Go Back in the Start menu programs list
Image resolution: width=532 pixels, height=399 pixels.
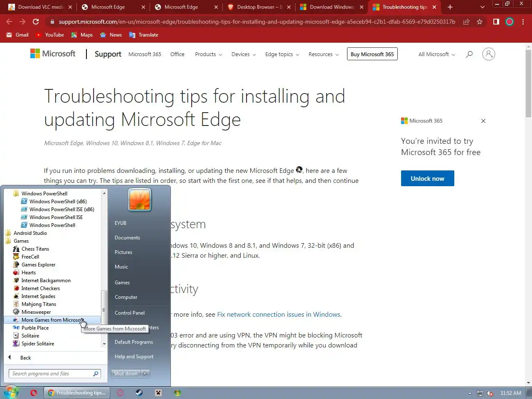point(25,358)
